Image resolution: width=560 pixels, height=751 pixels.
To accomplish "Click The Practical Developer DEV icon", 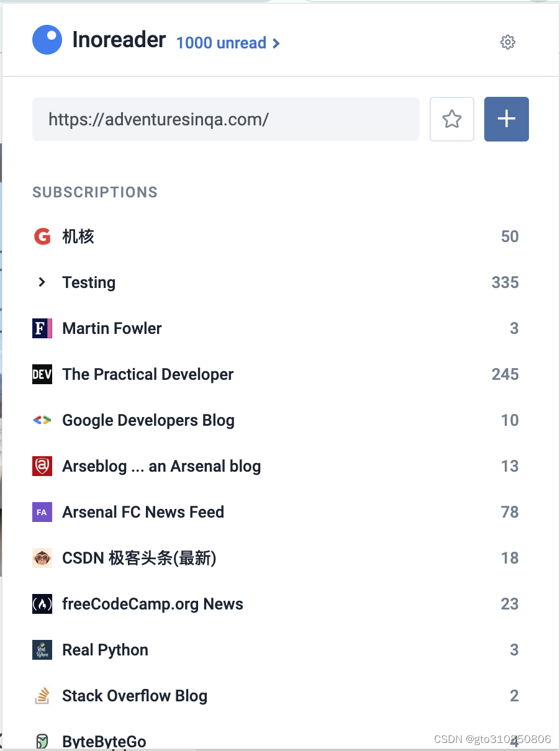I will point(42,374).
